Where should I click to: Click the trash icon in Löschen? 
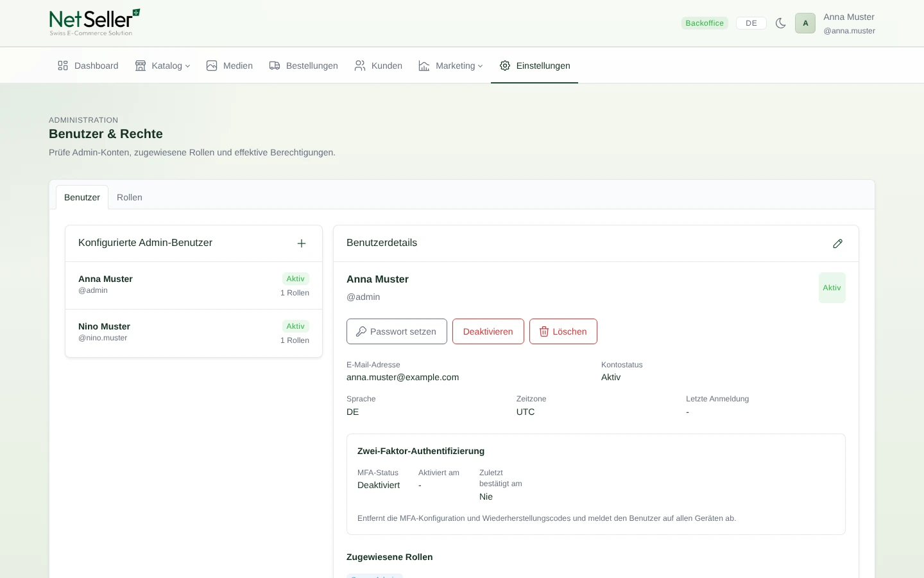pyautogui.click(x=544, y=331)
